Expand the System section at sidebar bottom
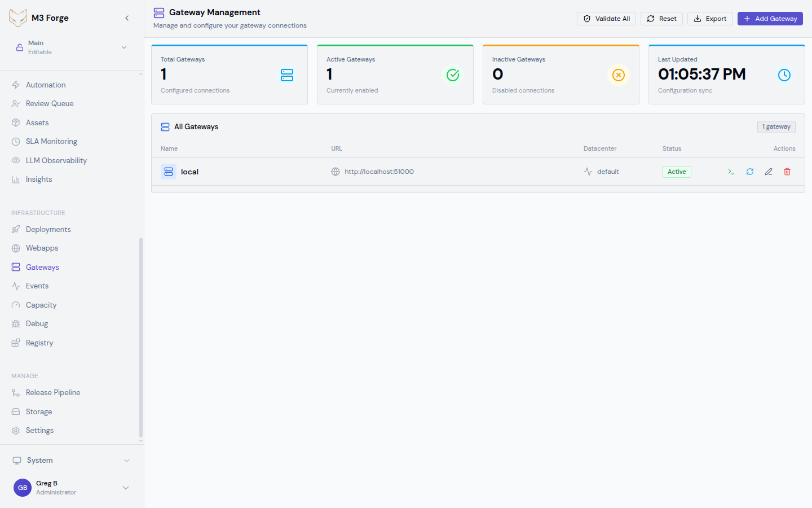 click(70, 460)
